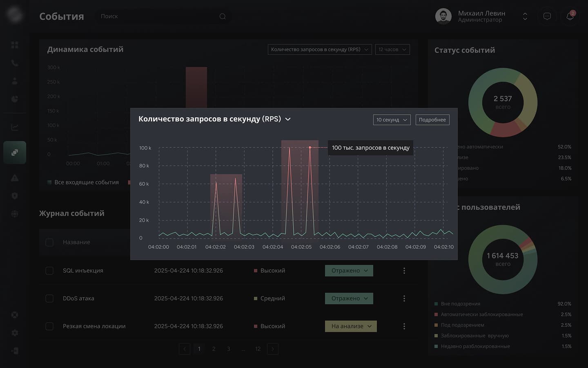Click the Подробнее button

432,120
